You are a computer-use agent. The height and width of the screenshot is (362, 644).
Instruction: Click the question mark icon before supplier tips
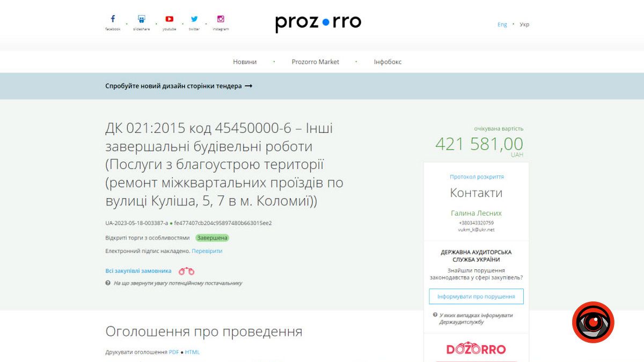click(108, 283)
